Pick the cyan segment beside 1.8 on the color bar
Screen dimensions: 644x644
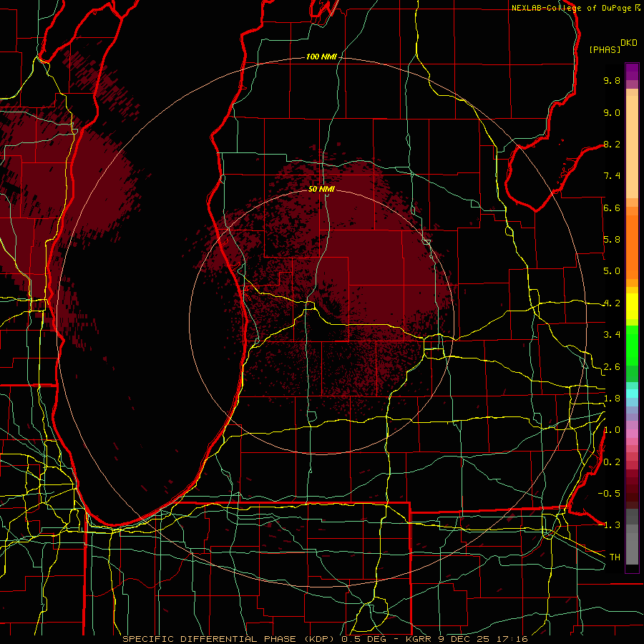[632, 394]
